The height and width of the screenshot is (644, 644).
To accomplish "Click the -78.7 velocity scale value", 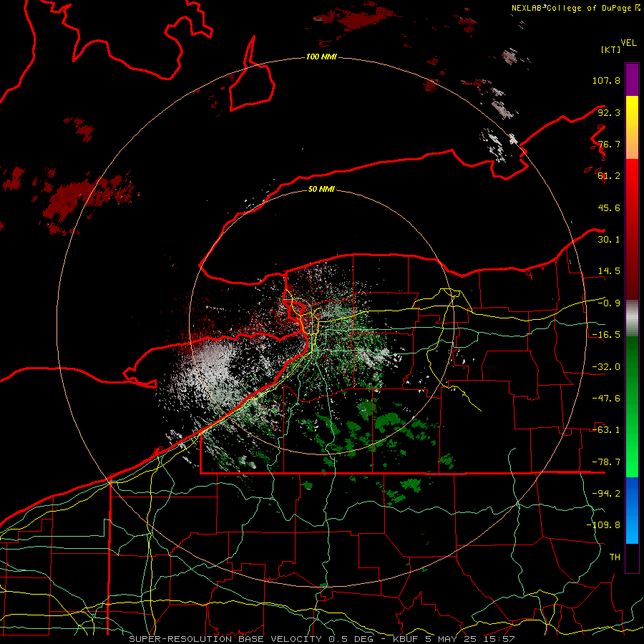I will coord(606,462).
